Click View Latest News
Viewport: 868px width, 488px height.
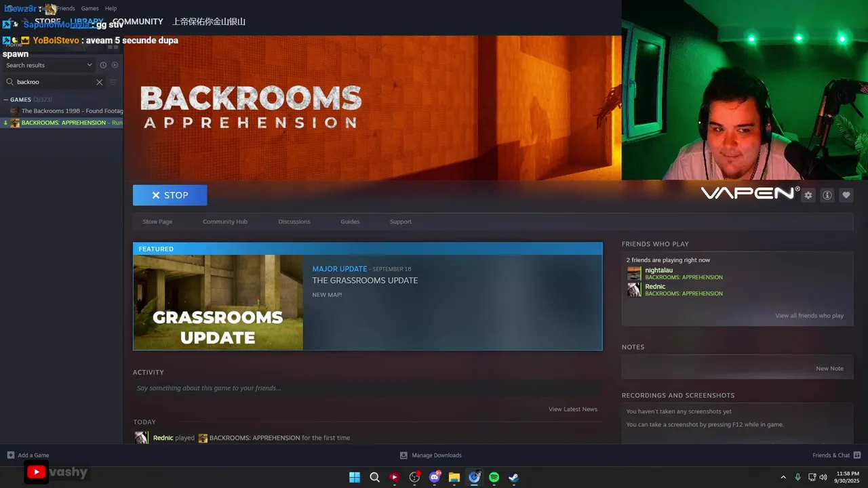point(573,409)
